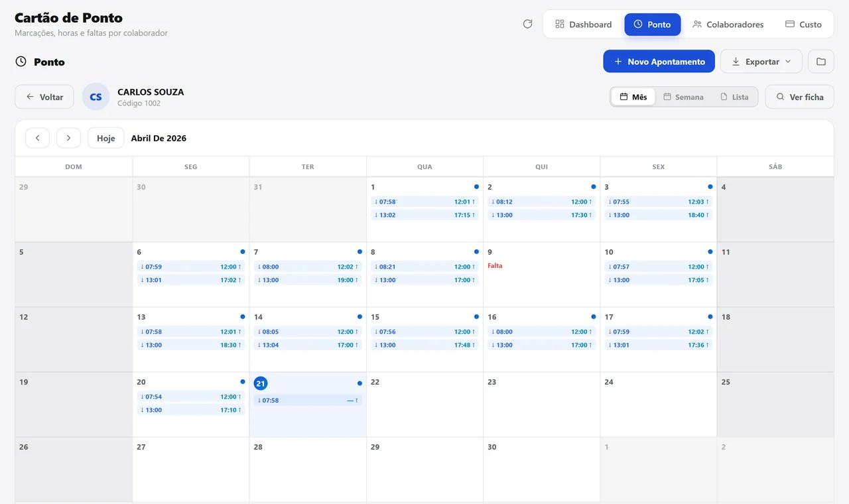Screen dimensions: 849x504
Task: Click the Falta label on day 9
Action: (495, 265)
